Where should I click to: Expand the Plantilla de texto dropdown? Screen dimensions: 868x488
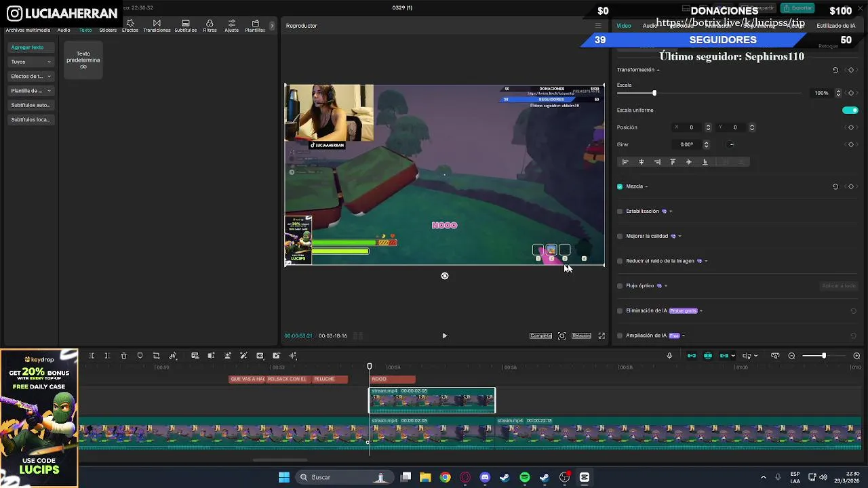[31, 91]
